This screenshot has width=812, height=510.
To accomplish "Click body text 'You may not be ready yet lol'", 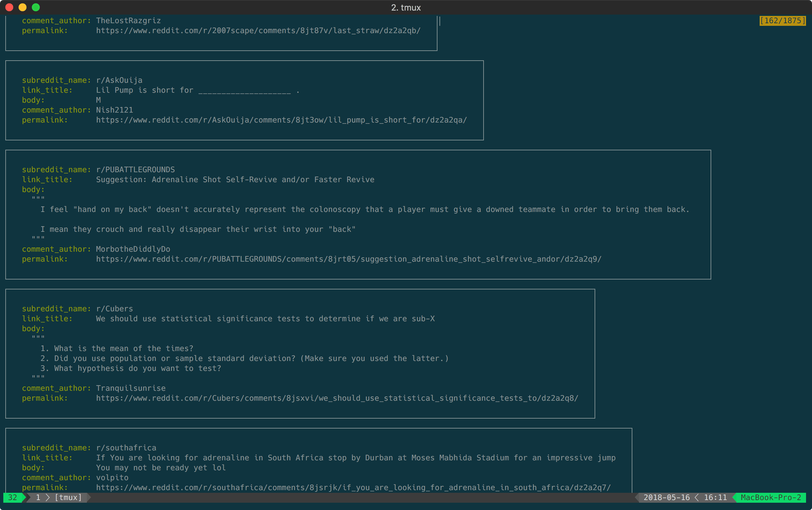I will tap(161, 468).
